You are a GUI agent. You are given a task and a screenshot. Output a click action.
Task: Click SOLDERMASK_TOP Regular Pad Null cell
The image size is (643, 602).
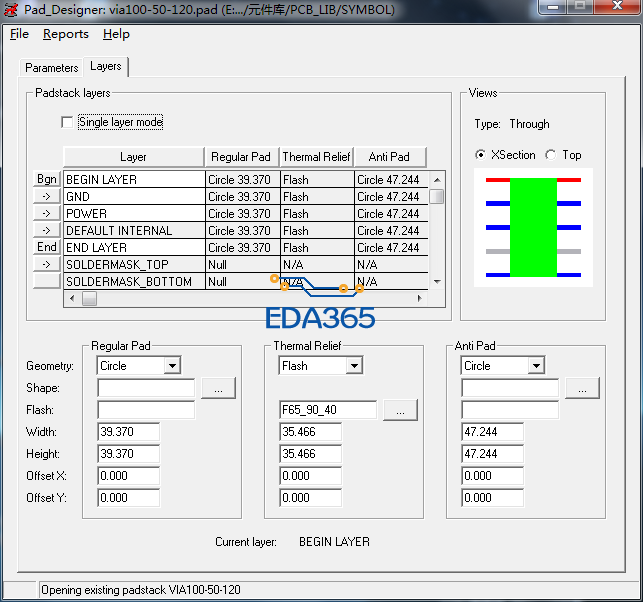[243, 265]
